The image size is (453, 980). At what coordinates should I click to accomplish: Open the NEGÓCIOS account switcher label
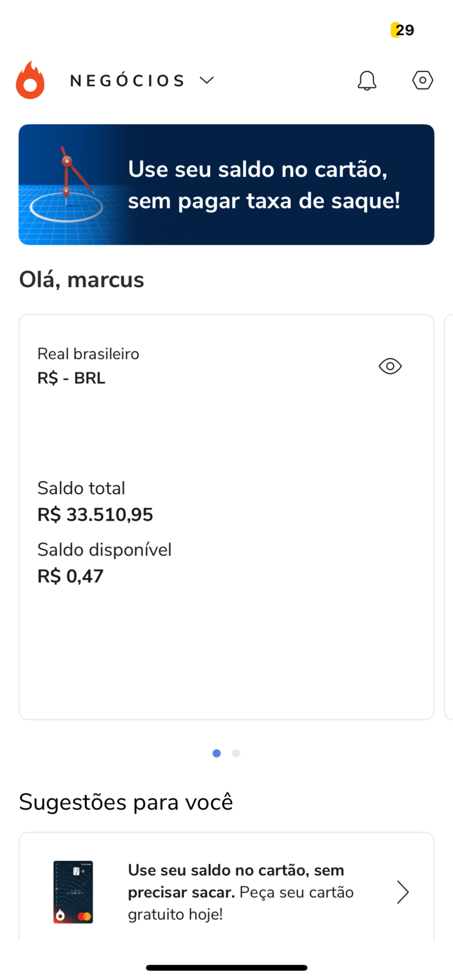[127, 81]
